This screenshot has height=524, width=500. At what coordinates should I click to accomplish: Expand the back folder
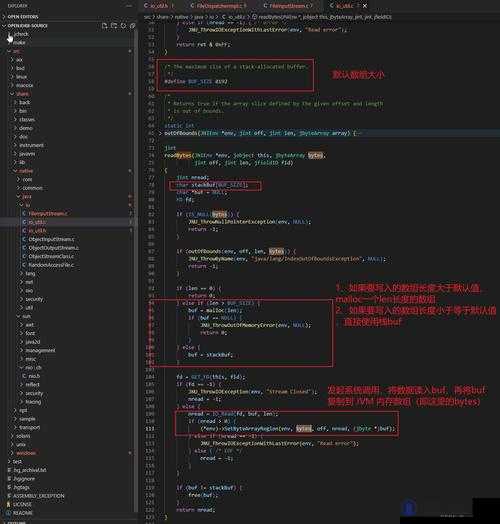tap(22, 102)
